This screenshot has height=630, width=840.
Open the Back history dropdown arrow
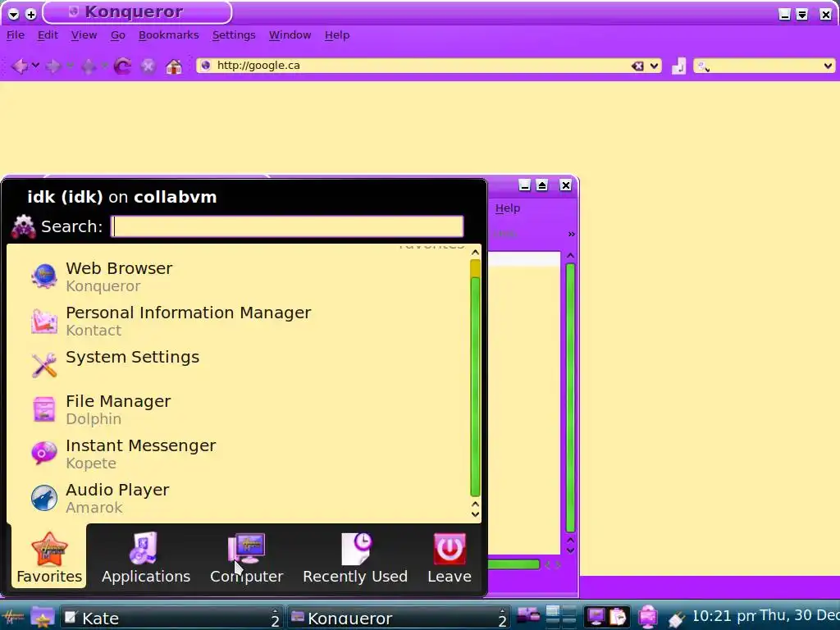coord(35,66)
